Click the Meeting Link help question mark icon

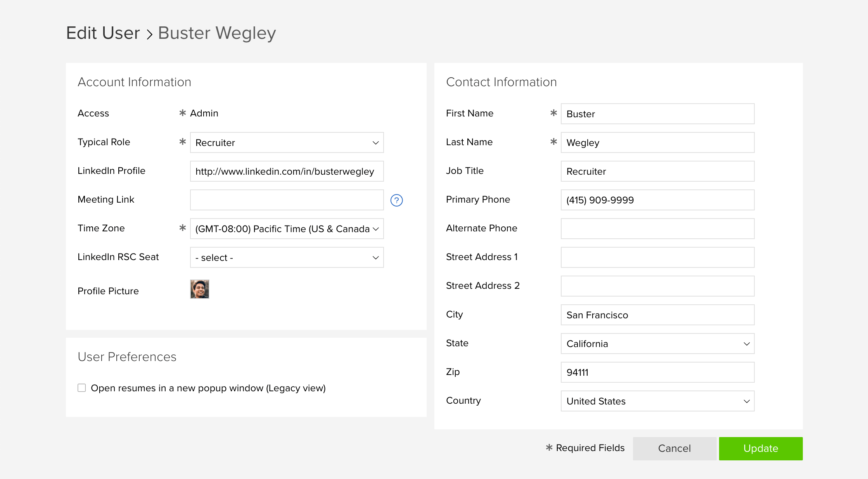click(396, 200)
